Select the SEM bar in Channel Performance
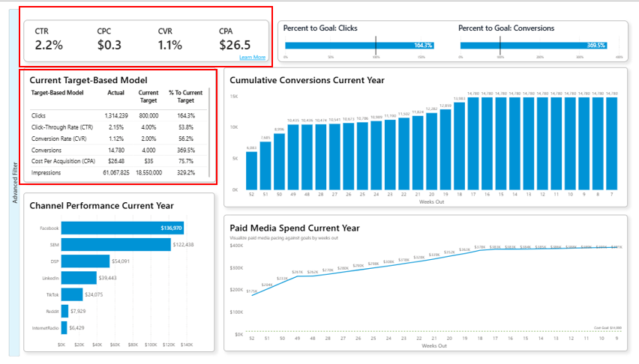This screenshot has width=639, height=364. (x=116, y=244)
